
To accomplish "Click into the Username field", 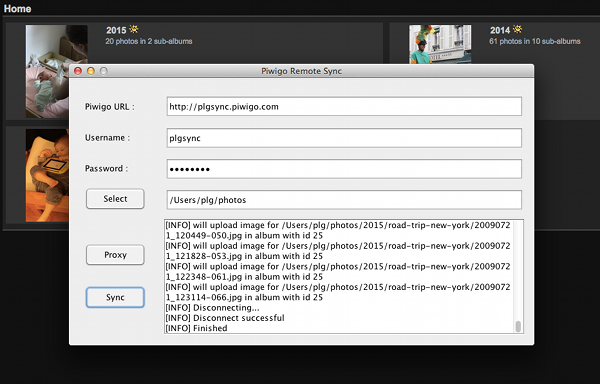I will (344, 138).
